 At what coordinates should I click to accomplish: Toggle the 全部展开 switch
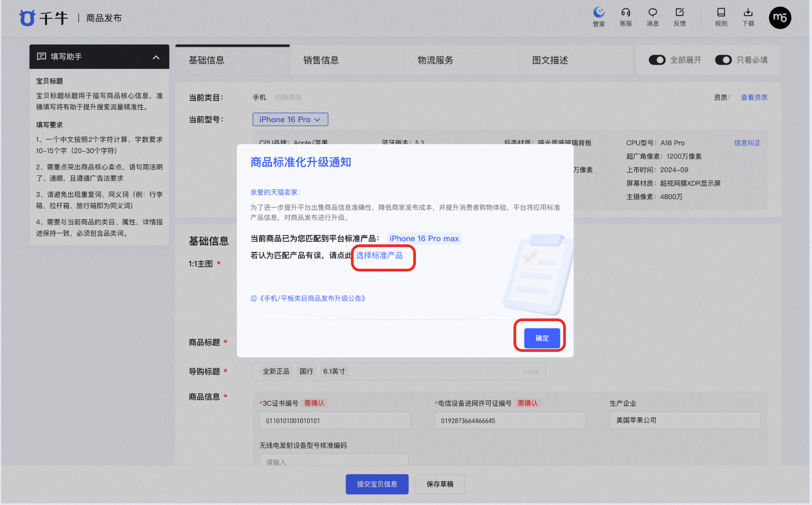(x=657, y=60)
